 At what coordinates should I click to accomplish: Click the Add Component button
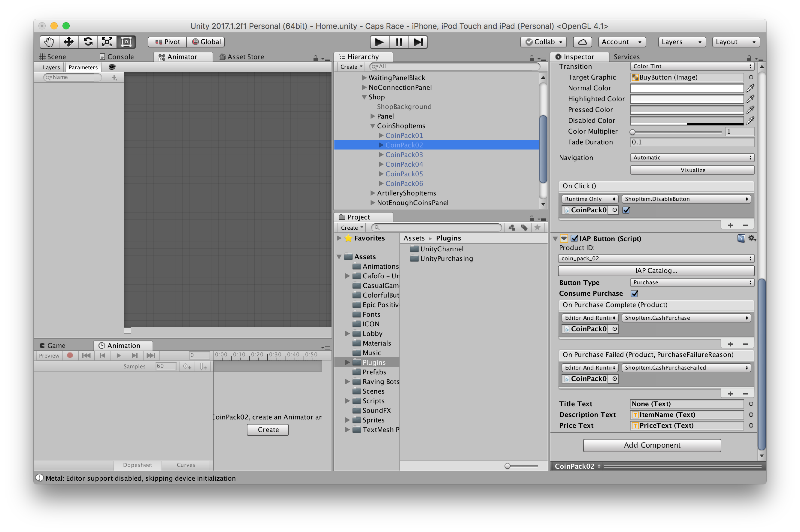[x=652, y=445]
